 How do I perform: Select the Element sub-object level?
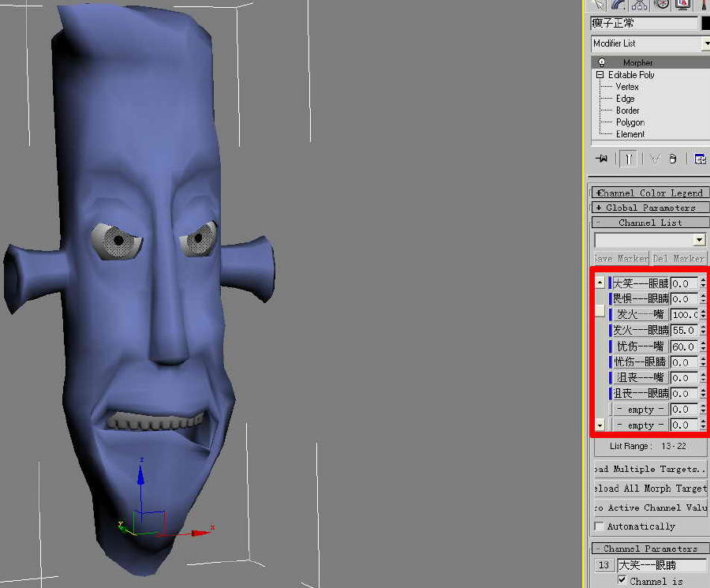(630, 134)
